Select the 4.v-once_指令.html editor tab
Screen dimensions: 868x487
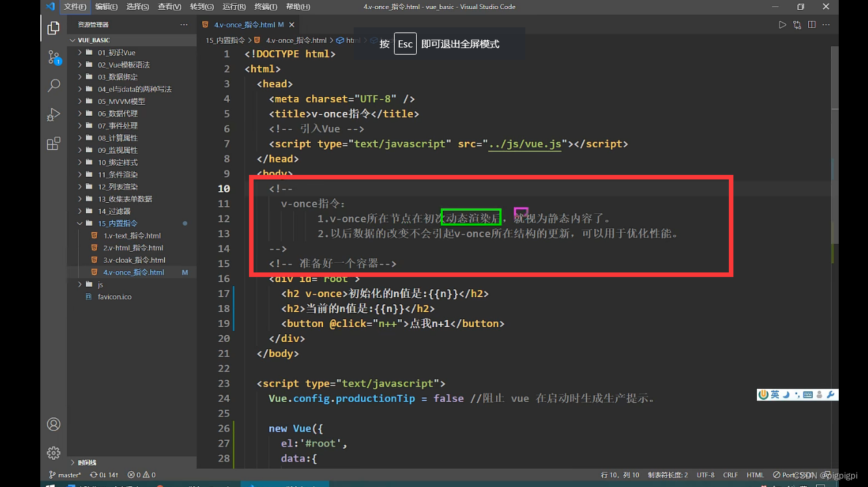pos(248,25)
